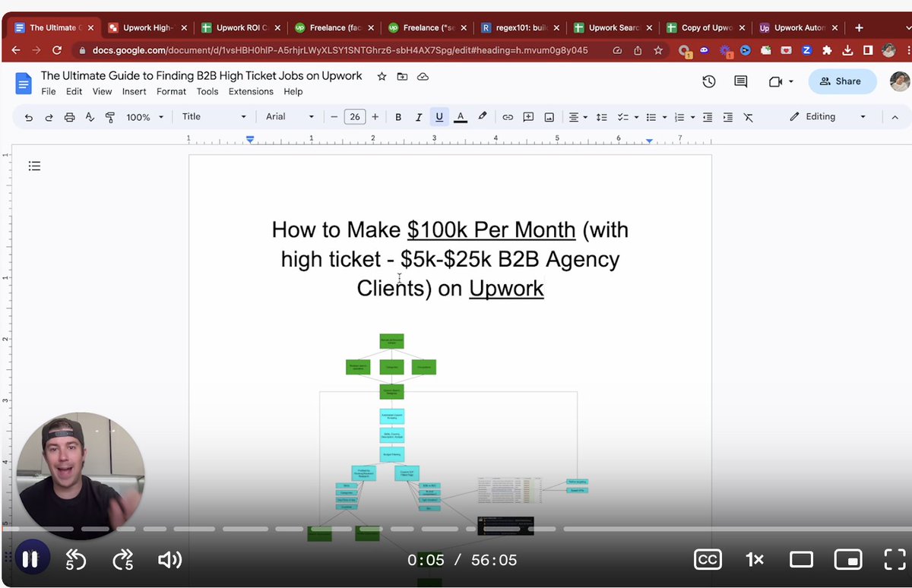912x588 pixels.
Task: Reload the page in browser
Action: coord(57,50)
